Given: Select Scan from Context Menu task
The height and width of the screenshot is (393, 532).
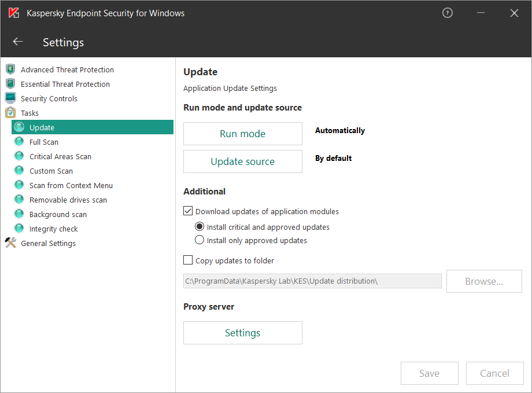Looking at the screenshot, I should [x=71, y=185].
